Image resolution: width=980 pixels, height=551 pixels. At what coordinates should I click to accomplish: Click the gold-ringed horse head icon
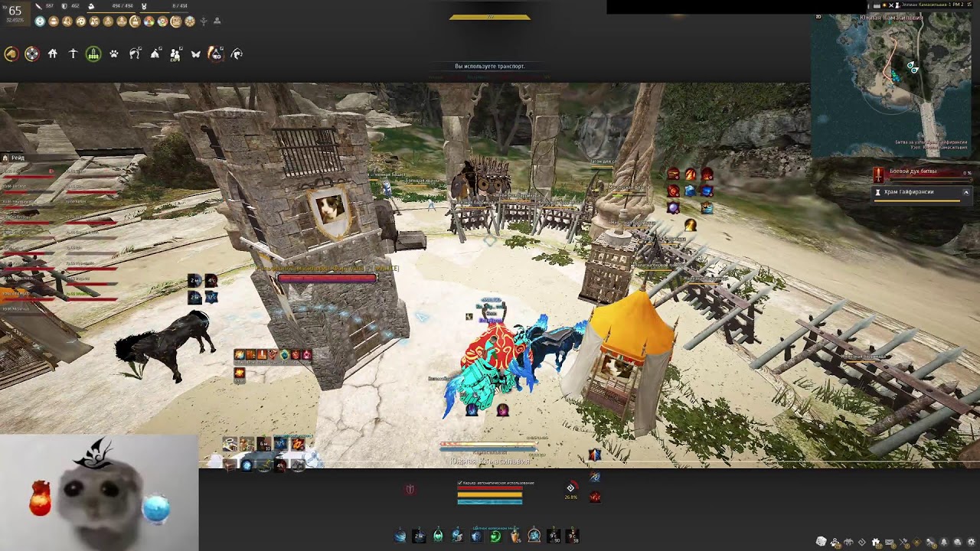pos(11,54)
